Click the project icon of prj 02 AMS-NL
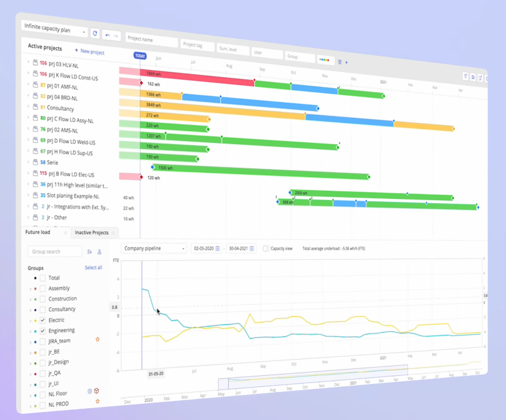Screen dimensions: 506x420 pyautogui.click(x=35, y=129)
